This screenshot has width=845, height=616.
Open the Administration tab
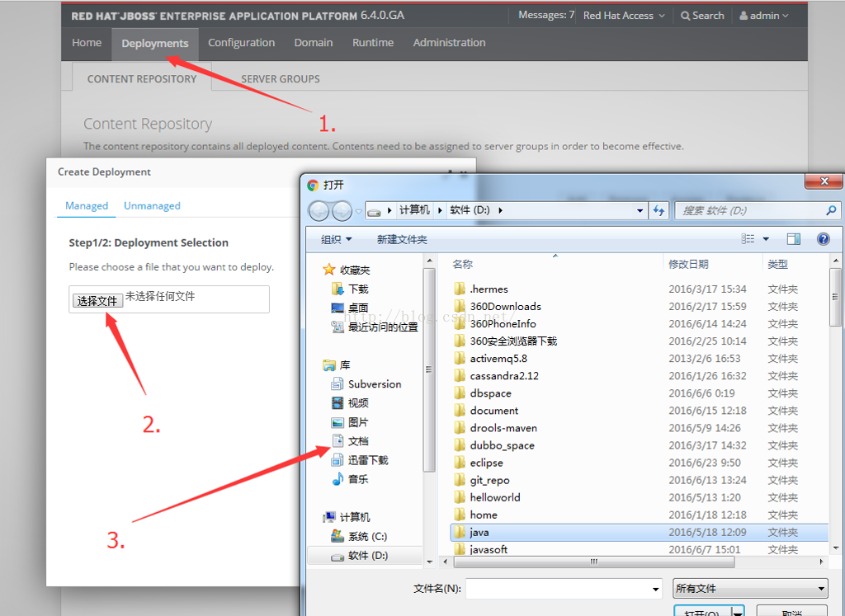click(x=449, y=43)
